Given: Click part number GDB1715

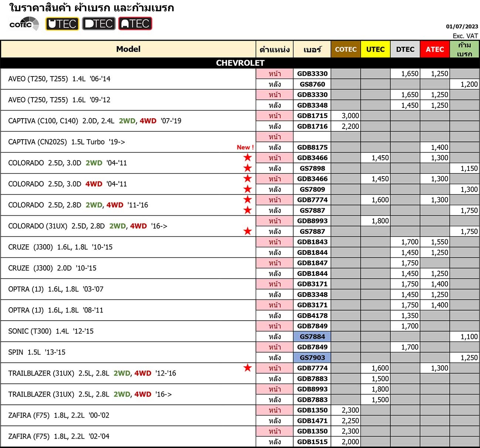Looking at the screenshot, I should coord(312,116).
